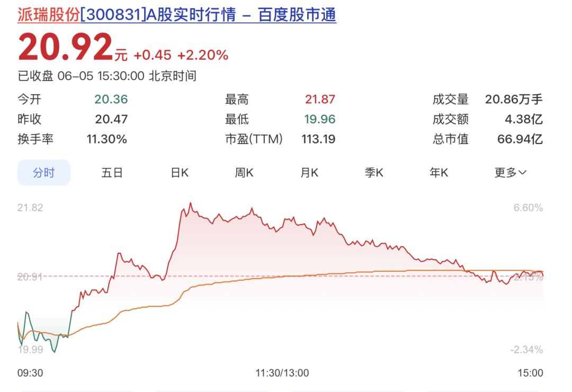Click the 换手率 label
This screenshot has height=392, width=572.
tap(35, 139)
